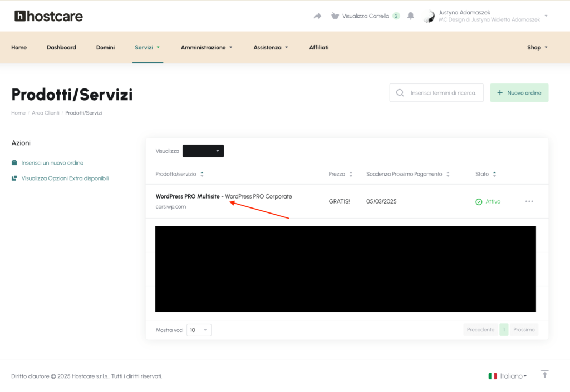Image resolution: width=570 pixels, height=392 pixels.
Task: Click the Prossimo pagination button
Action: [x=524, y=330]
